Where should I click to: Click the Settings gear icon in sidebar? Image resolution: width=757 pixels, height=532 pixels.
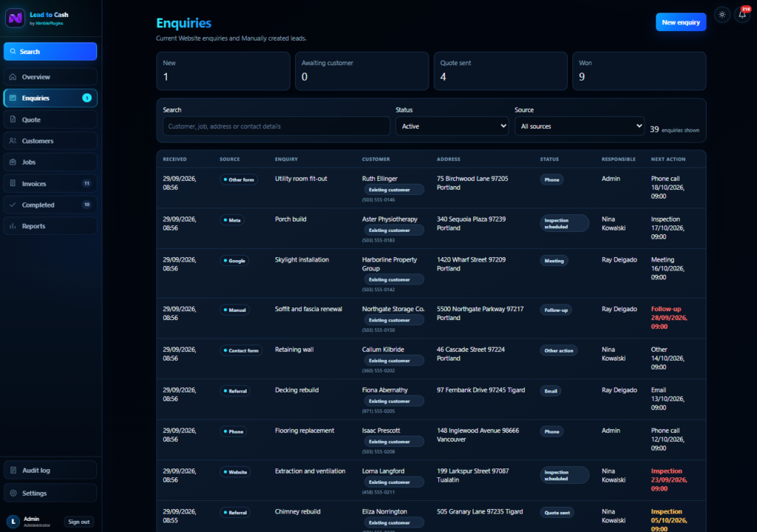tap(13, 493)
